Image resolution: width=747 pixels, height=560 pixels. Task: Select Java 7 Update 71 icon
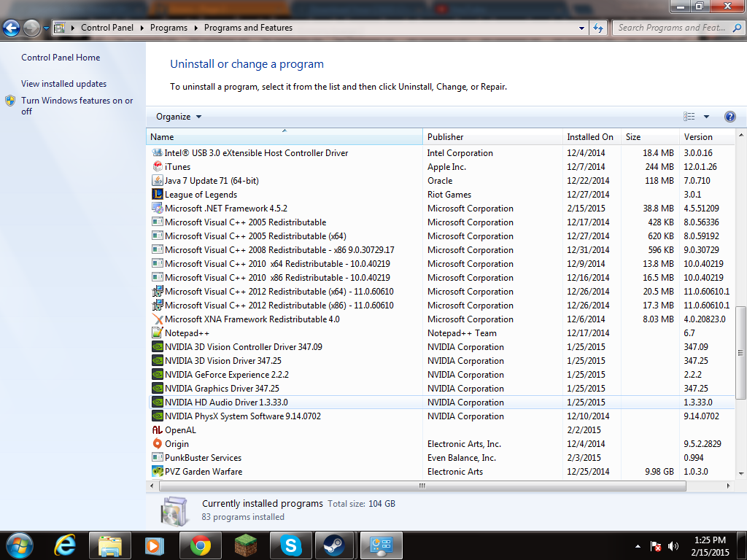coord(158,181)
